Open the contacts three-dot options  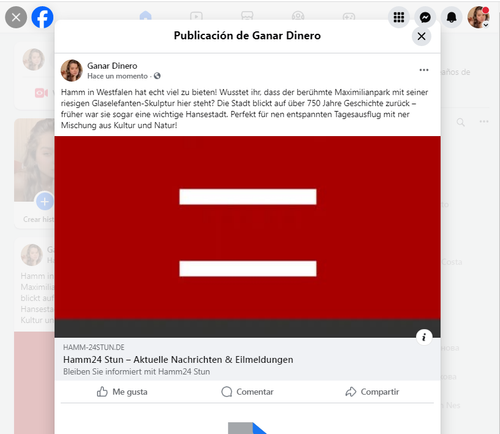click(x=484, y=121)
